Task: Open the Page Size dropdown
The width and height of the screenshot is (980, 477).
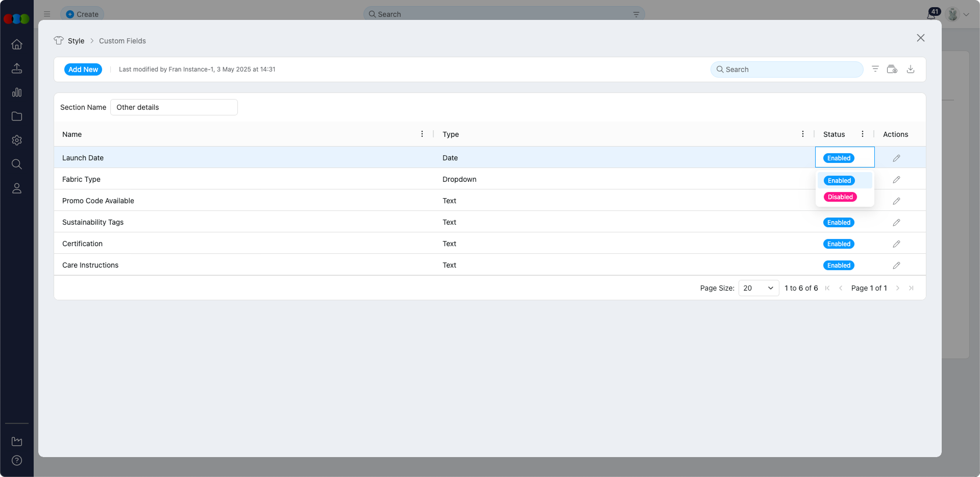Action: point(758,288)
